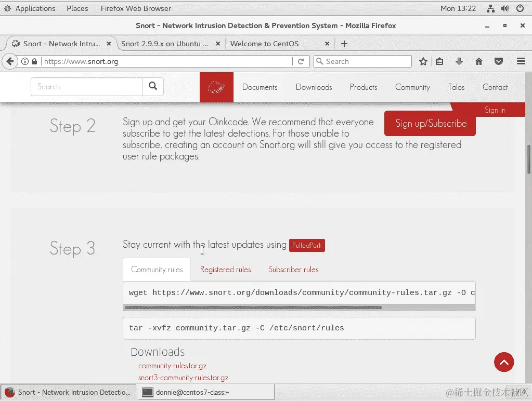The image size is (532, 401).
Task: Open the Products nav menu
Action: tap(364, 87)
